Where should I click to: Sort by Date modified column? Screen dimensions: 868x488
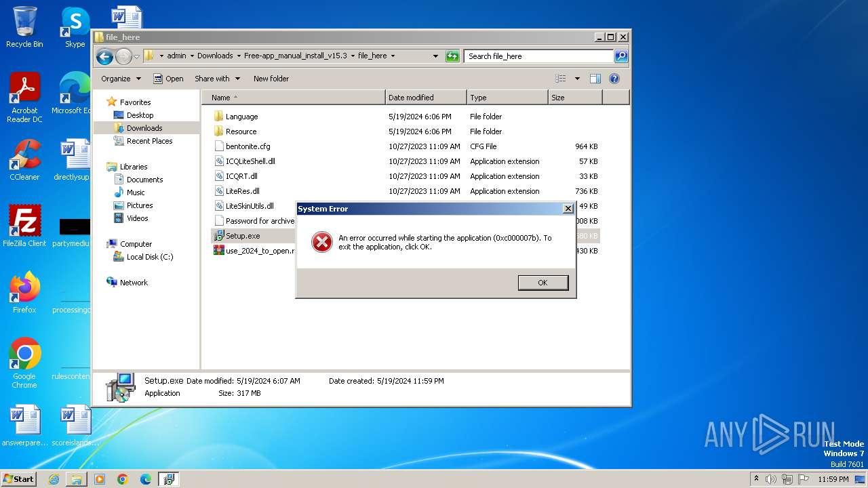tap(426, 98)
